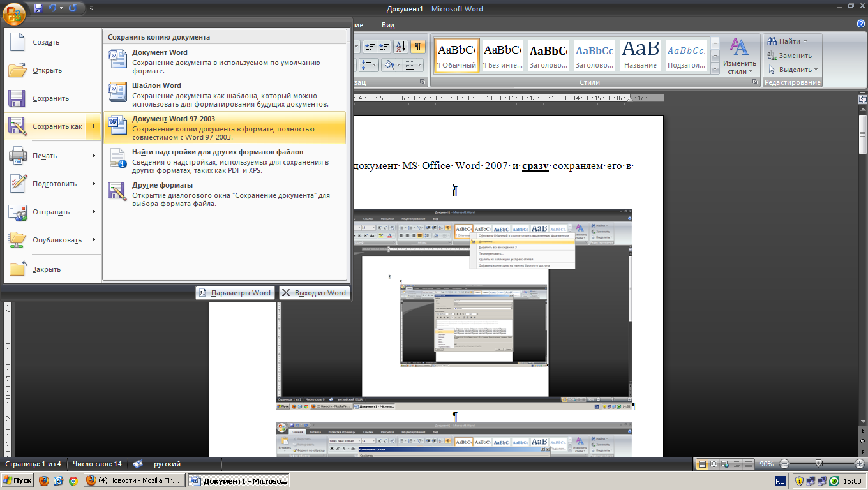Apply the Название style
This screenshot has height=490, width=868.
pyautogui.click(x=641, y=56)
